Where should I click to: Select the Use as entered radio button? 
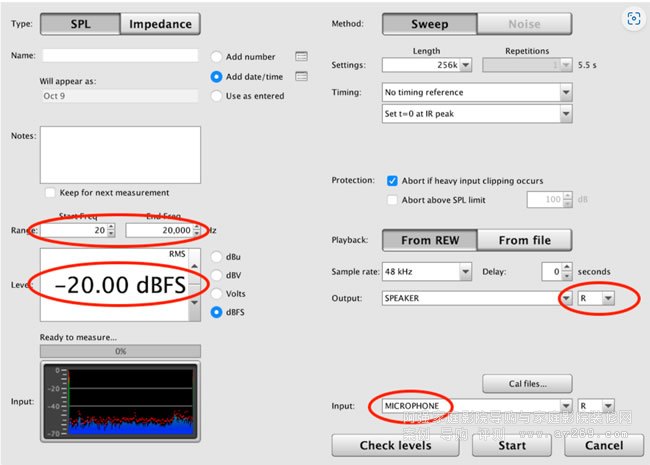pos(217,96)
